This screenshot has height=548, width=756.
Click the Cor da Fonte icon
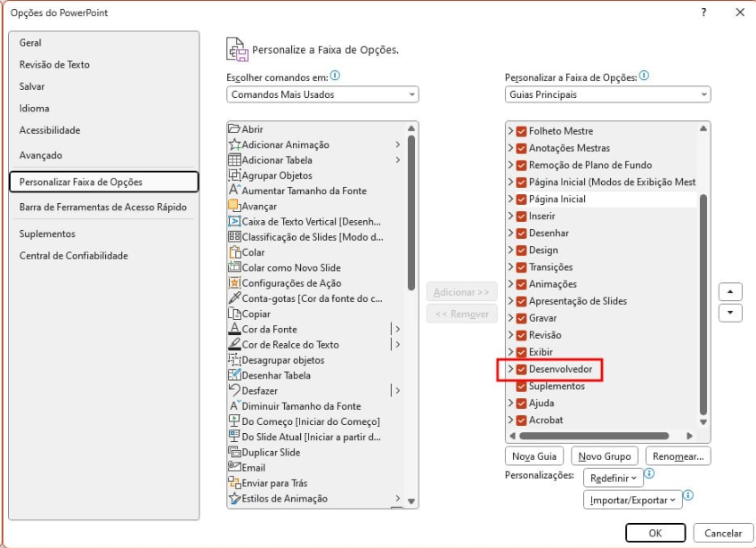(234, 329)
